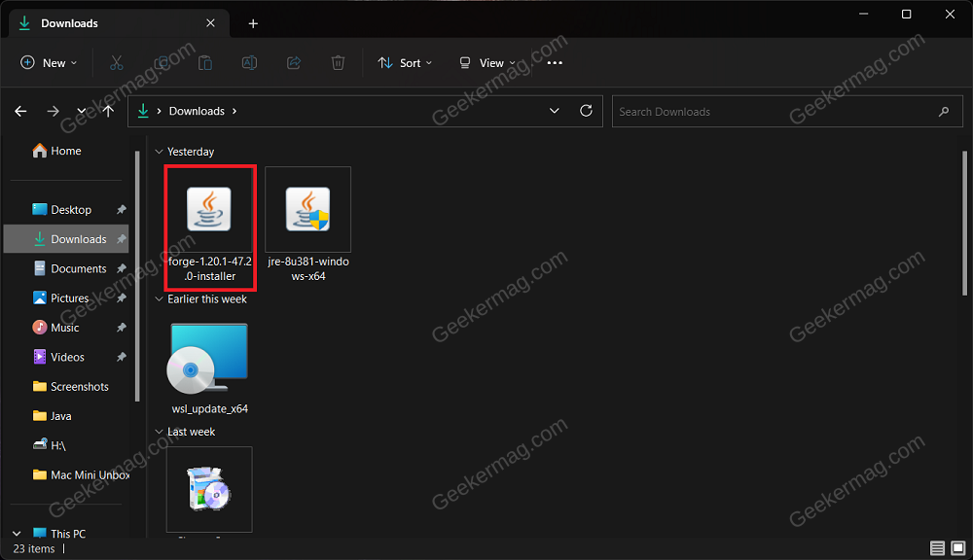Image resolution: width=973 pixels, height=560 pixels.
Task: Unpin Music using its pin icon
Action: (122, 328)
